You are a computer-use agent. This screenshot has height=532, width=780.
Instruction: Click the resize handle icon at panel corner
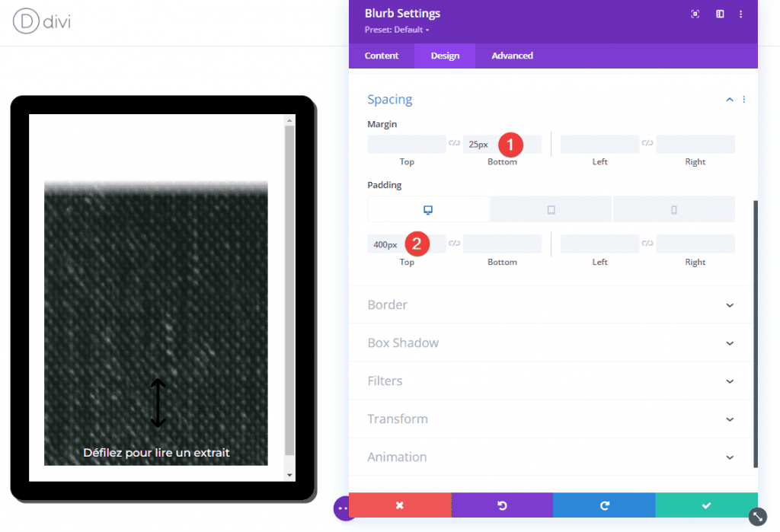point(758,517)
